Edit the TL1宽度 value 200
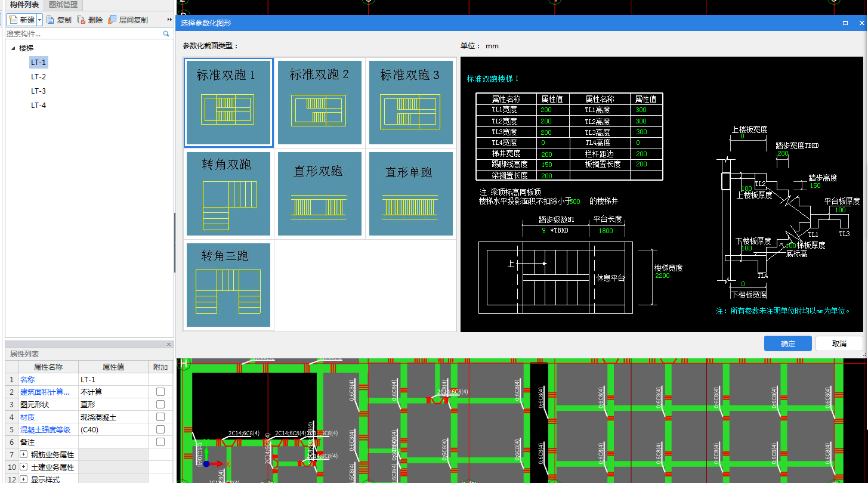This screenshot has height=483, width=868. (546, 110)
